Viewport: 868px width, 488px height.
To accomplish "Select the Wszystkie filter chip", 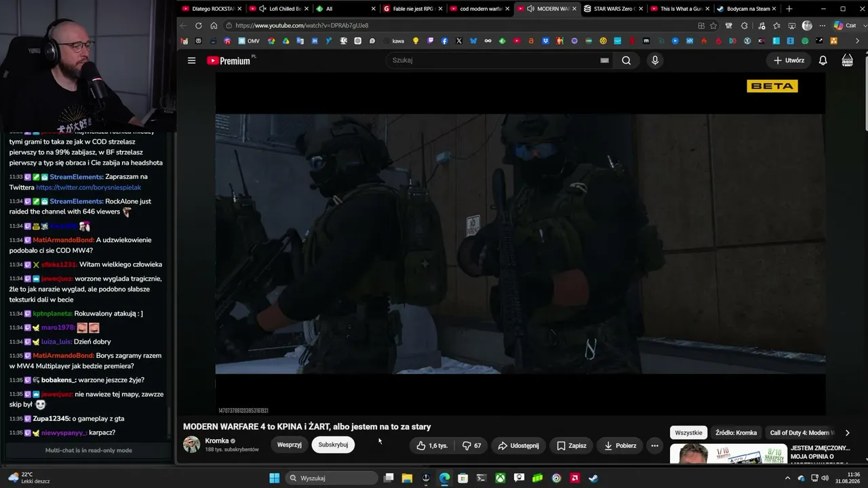I will point(688,432).
